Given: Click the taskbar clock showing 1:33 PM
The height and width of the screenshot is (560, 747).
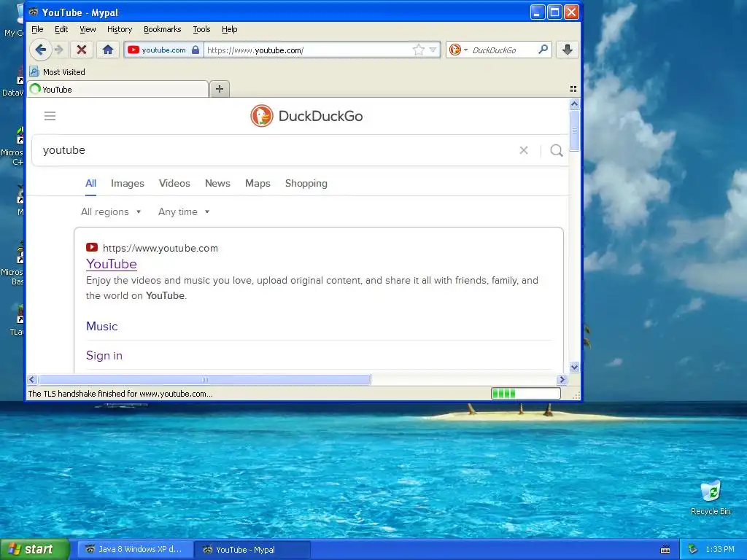Looking at the screenshot, I should 720,549.
